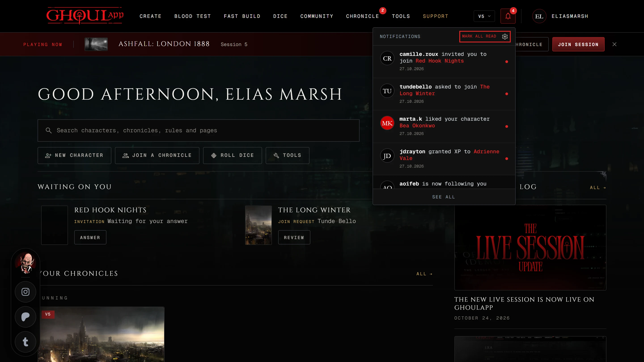Viewport: 644px width, 362px height.
Task: Click the EL user avatar
Action: tap(539, 16)
